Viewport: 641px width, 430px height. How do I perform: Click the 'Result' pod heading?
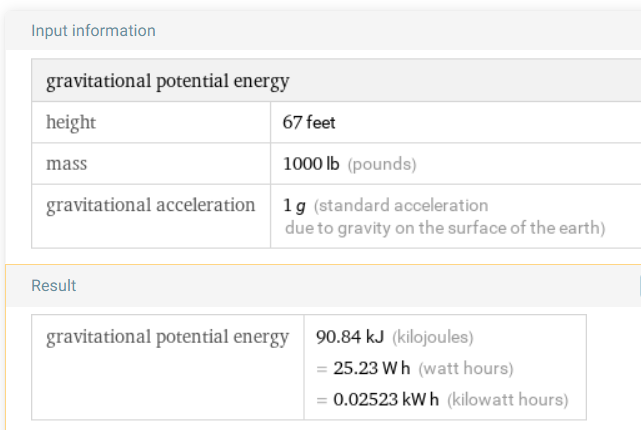point(54,286)
